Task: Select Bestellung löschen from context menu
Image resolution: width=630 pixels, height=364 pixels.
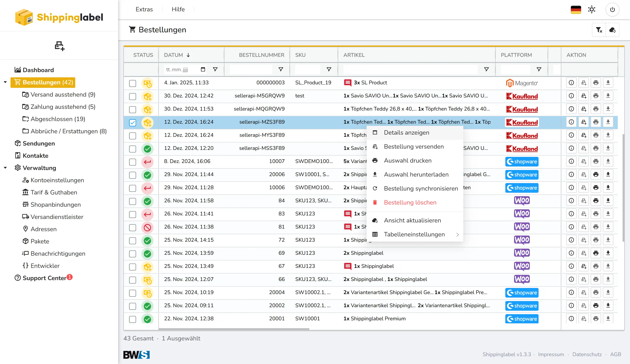Action: pos(410,203)
